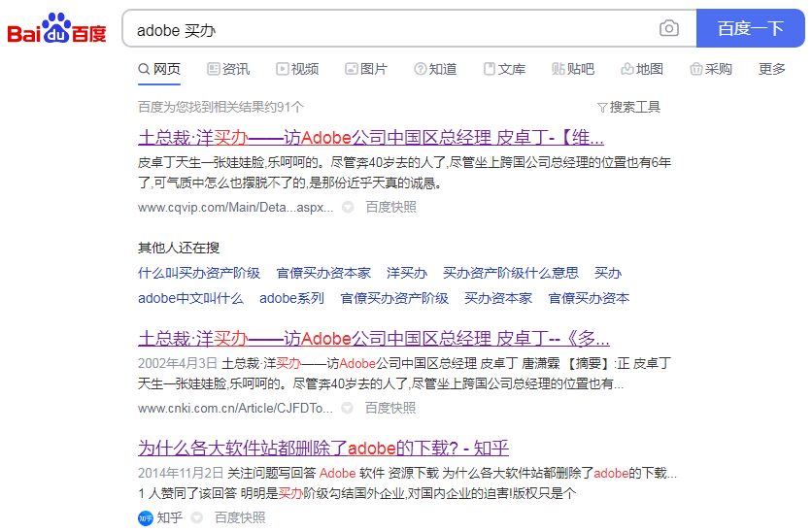Click the www.cnki.com.cn source URL

[x=235, y=409]
